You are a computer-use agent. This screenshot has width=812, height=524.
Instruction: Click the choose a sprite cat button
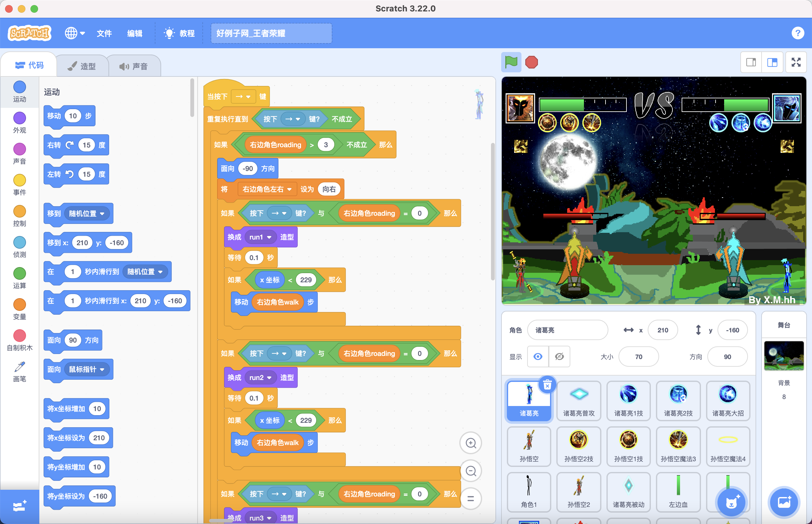(x=731, y=502)
